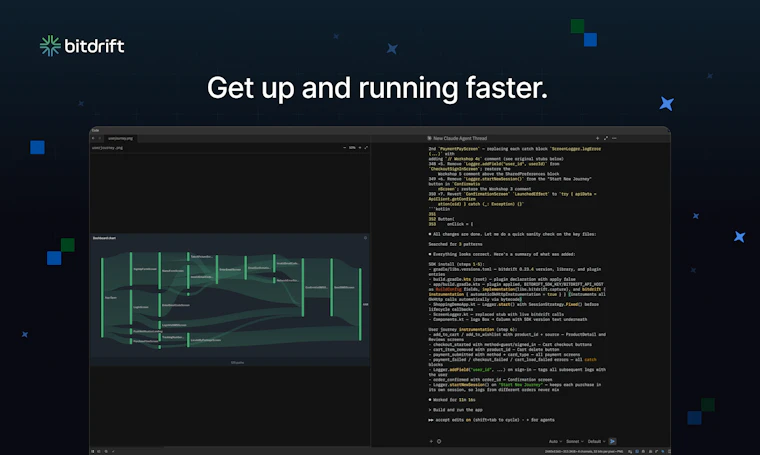Open the Default profile dropdown

coord(597,441)
